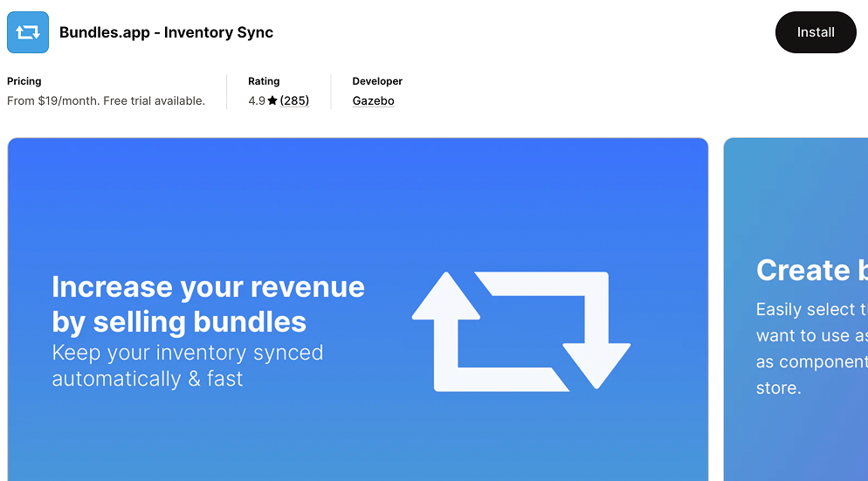Viewport: 868px width, 481px height.
Task: Click 'From $19/month. Free trial available.' text
Action: (106, 100)
